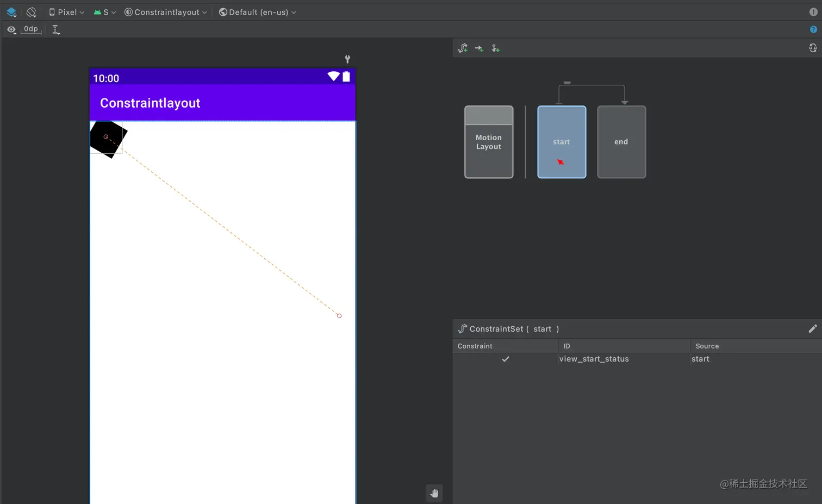822x504 pixels.
Task: Toggle the view options eye icon
Action: (x=11, y=30)
